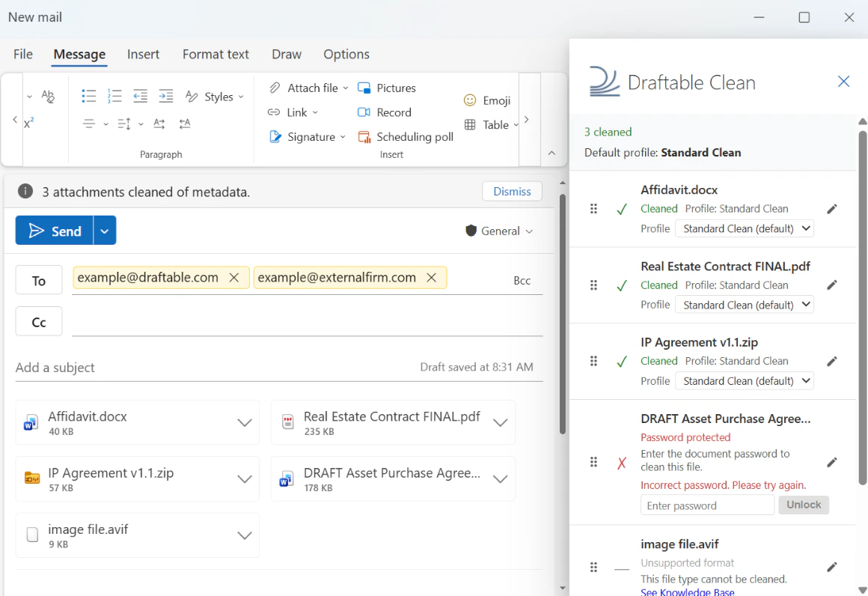The height and width of the screenshot is (596, 868).
Task: Open the Attach file menu
Action: pyautogui.click(x=308, y=88)
